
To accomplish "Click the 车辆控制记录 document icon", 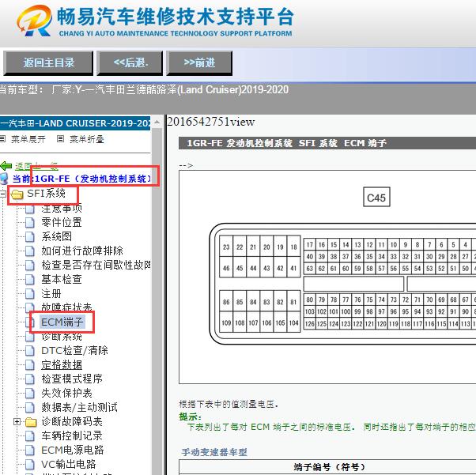I will pos(30,436).
